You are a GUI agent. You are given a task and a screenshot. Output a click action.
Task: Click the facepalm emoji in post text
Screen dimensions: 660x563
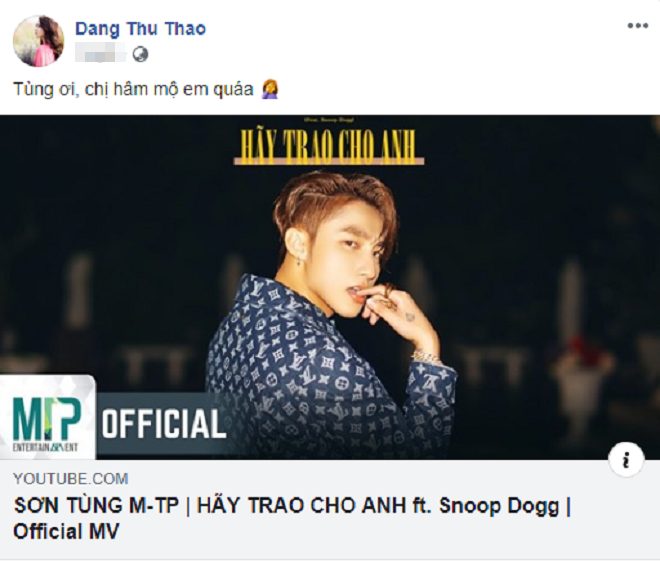[x=269, y=89]
